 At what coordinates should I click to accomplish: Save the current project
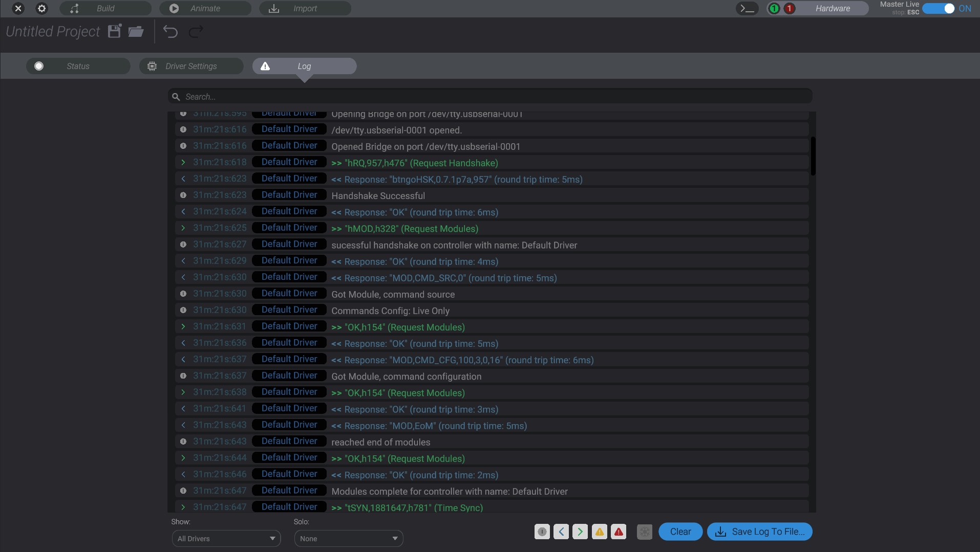coord(114,31)
